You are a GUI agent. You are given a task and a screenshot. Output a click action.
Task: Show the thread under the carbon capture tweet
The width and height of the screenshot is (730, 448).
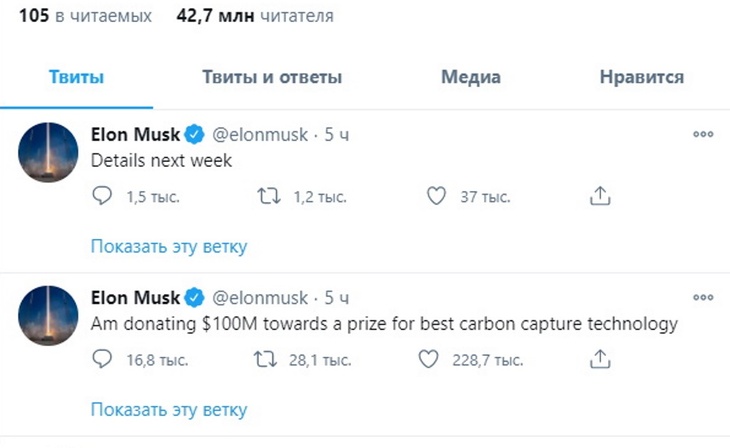(168, 409)
